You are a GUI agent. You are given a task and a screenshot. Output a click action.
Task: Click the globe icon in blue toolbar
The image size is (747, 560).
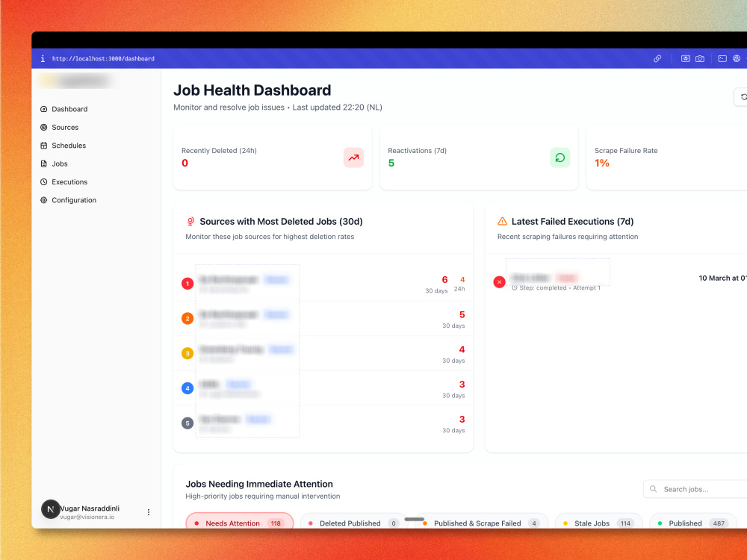[737, 58]
